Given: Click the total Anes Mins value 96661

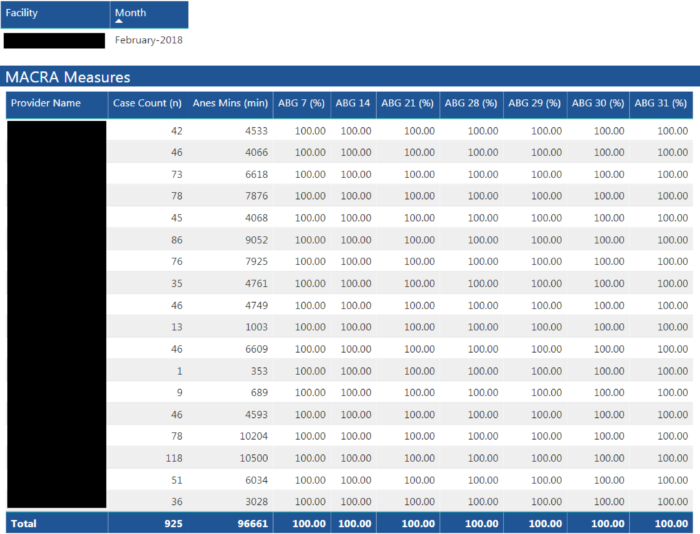Looking at the screenshot, I should (x=250, y=523).
